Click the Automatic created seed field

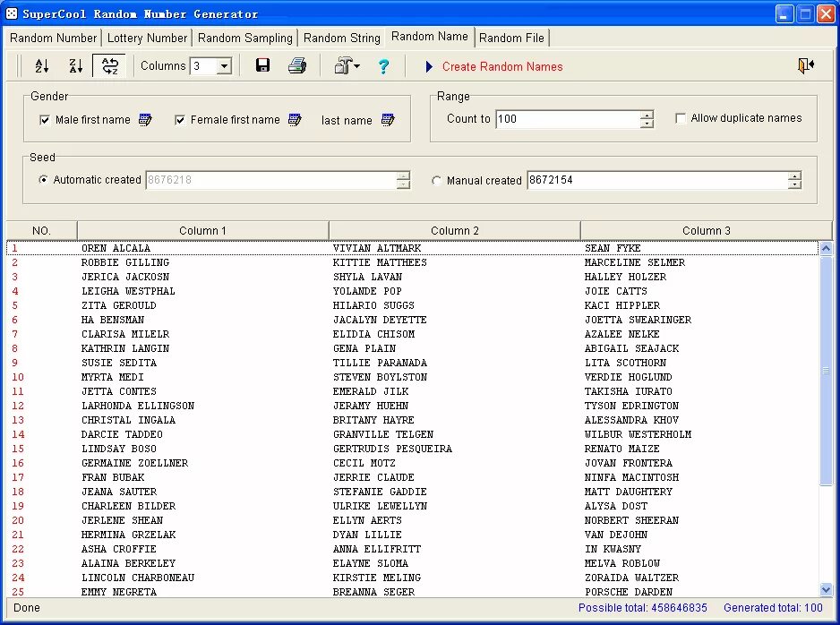pos(271,180)
